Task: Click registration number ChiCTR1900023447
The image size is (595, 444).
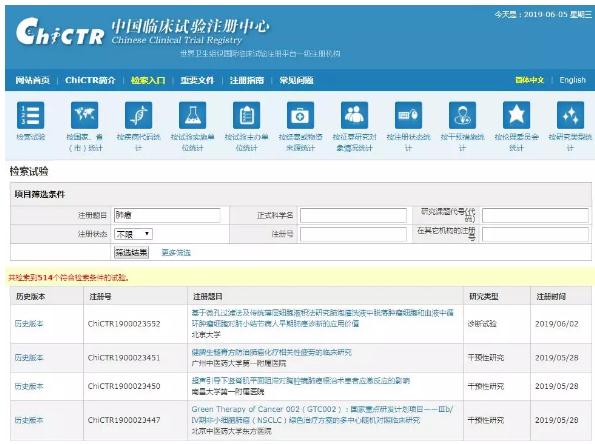Action: tap(124, 420)
